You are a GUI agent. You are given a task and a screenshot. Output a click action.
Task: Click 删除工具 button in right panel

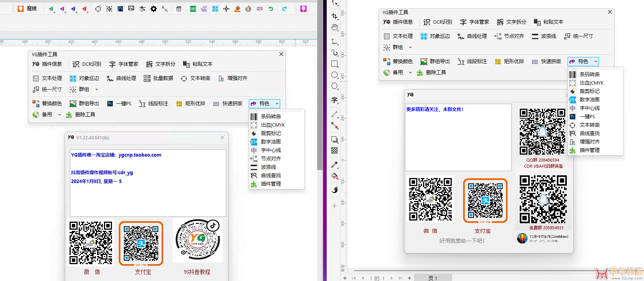(431, 73)
